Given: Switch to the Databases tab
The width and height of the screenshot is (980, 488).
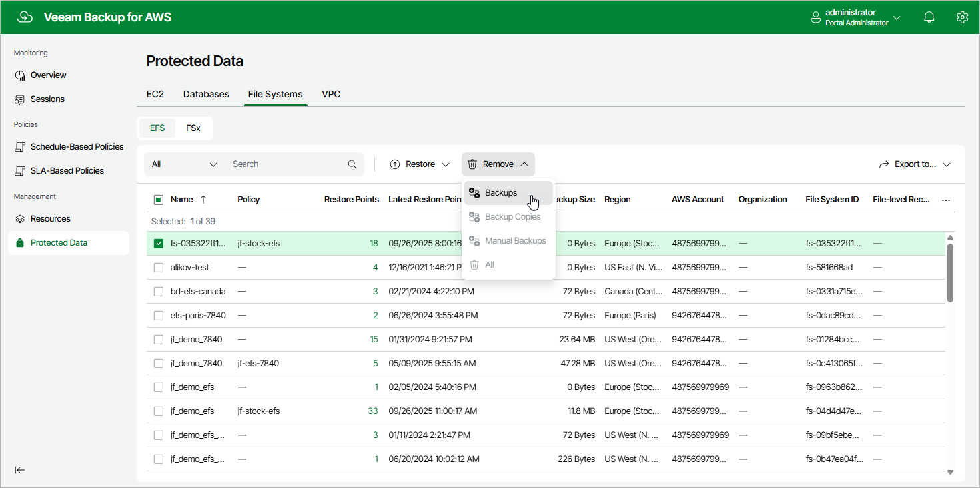Looking at the screenshot, I should tap(206, 94).
